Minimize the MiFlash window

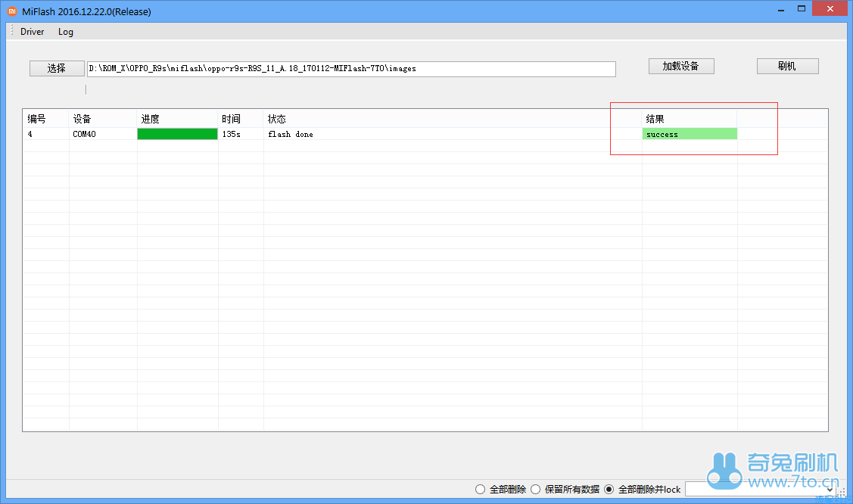click(x=780, y=9)
